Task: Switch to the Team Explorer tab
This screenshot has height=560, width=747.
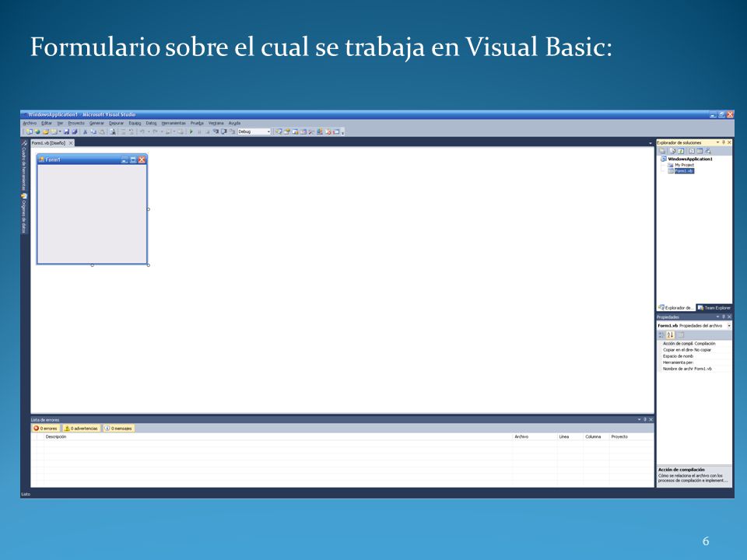Action: click(714, 308)
